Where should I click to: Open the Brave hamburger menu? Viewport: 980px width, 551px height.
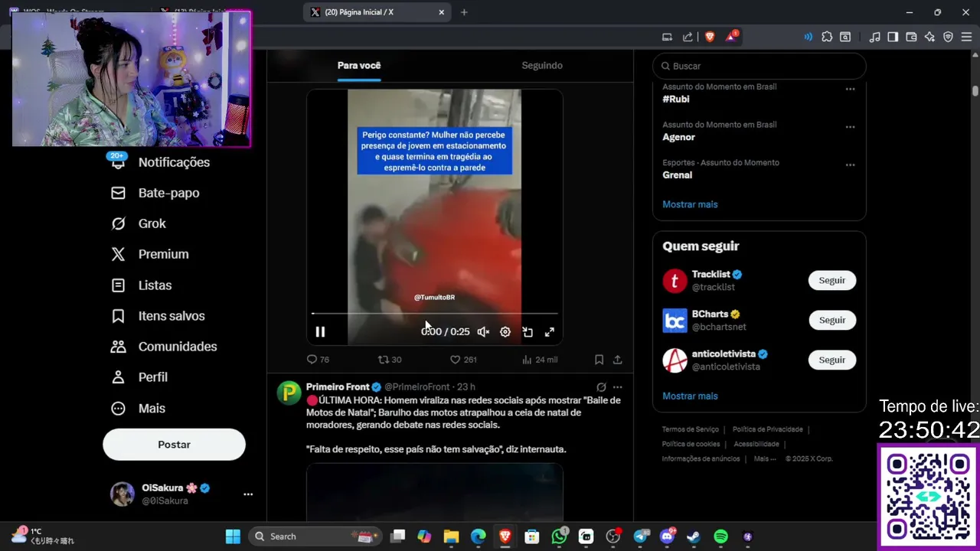pyautogui.click(x=966, y=37)
